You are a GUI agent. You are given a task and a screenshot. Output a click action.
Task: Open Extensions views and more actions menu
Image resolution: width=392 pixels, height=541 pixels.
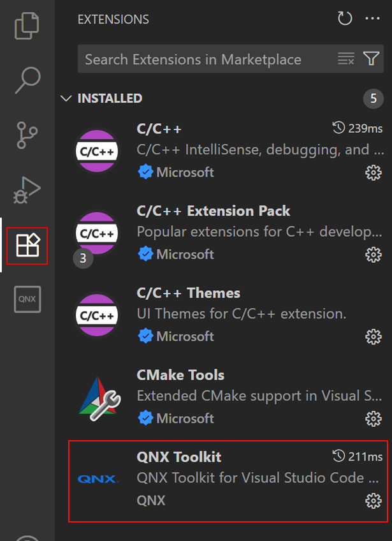[x=372, y=19]
